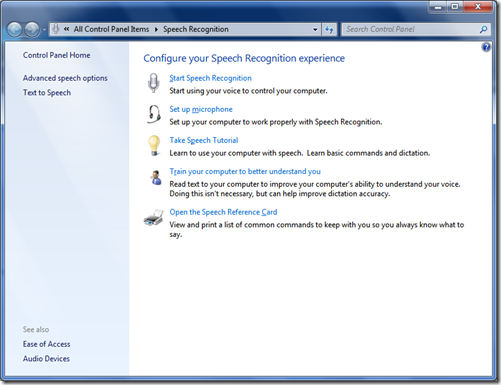Click the refresh button beside the address bar
This screenshot has width=501, height=385.
tap(329, 29)
